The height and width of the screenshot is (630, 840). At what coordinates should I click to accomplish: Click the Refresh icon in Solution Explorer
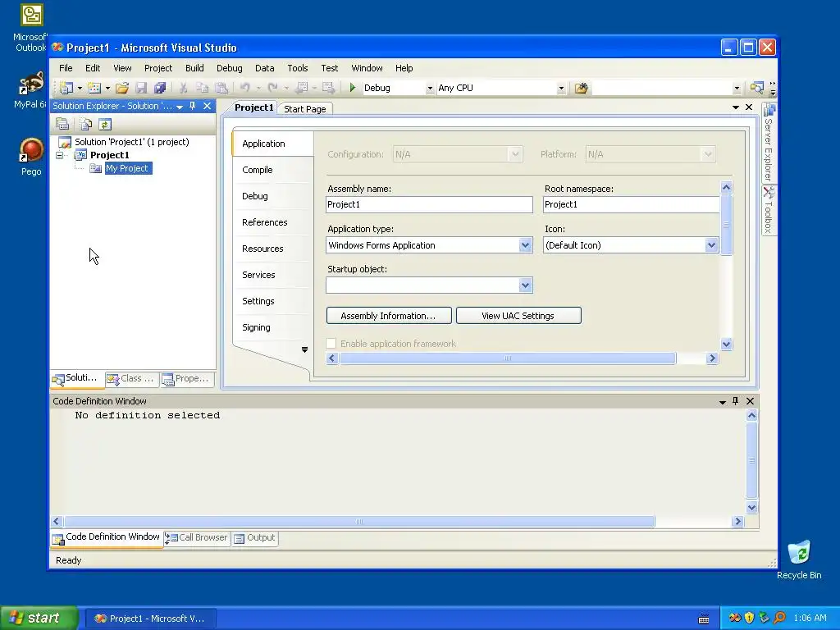[x=105, y=125]
